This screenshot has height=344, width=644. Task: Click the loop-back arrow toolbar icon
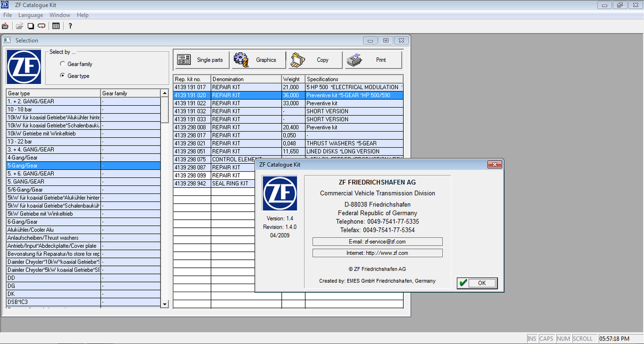pos(42,26)
